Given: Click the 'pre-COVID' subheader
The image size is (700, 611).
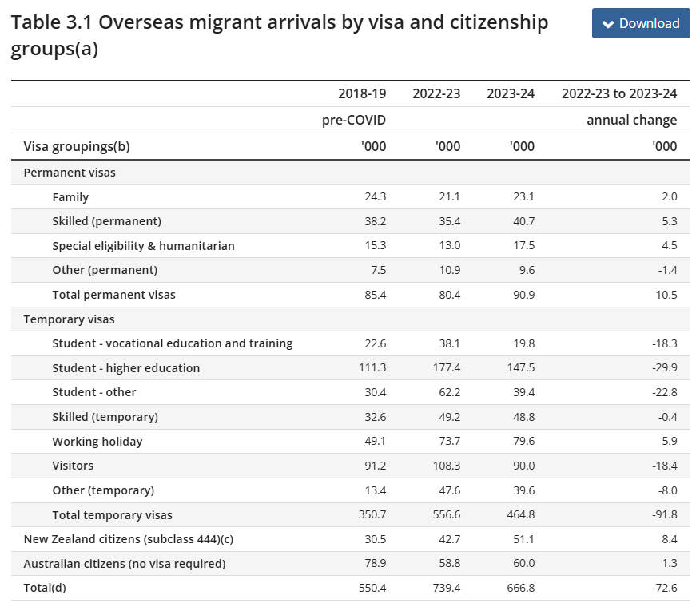Looking at the screenshot, I should [353, 120].
